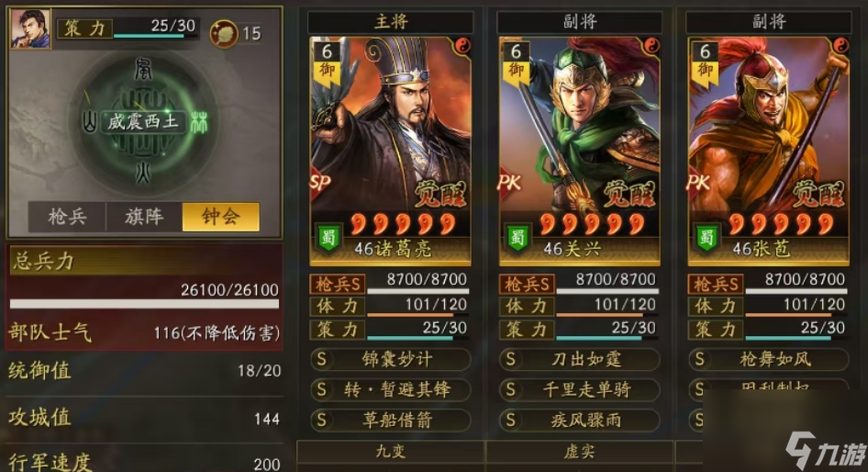Screen dimensions: 868x472
Task: Click the 蜀 faction badge on 诸葛亮
Action: tap(328, 238)
